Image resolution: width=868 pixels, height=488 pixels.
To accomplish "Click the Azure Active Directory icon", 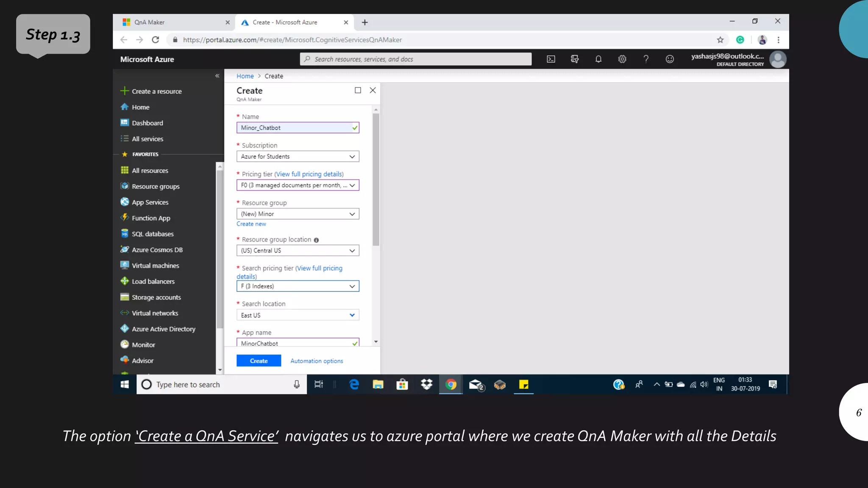I will (x=125, y=329).
